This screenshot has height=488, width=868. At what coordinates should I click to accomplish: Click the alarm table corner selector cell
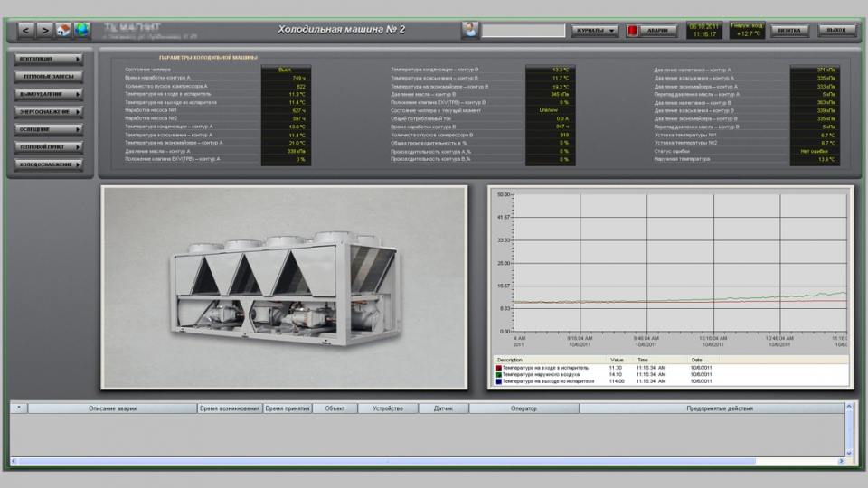[19, 408]
